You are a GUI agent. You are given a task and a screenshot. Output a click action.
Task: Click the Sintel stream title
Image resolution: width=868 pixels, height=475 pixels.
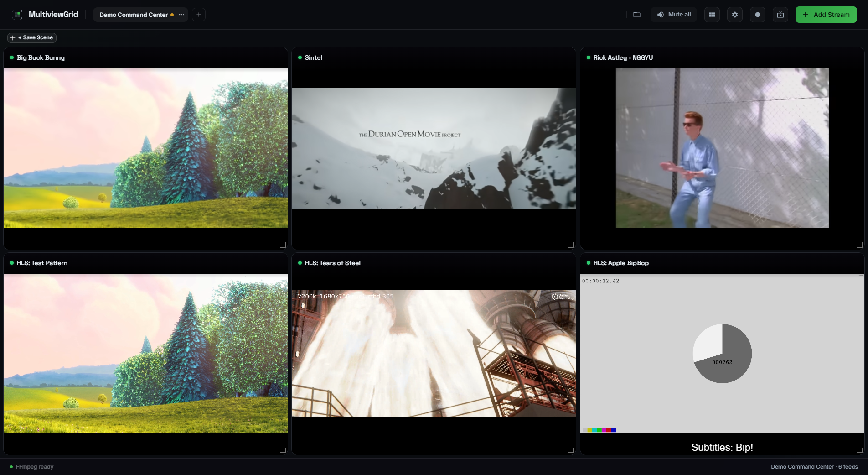coord(314,57)
